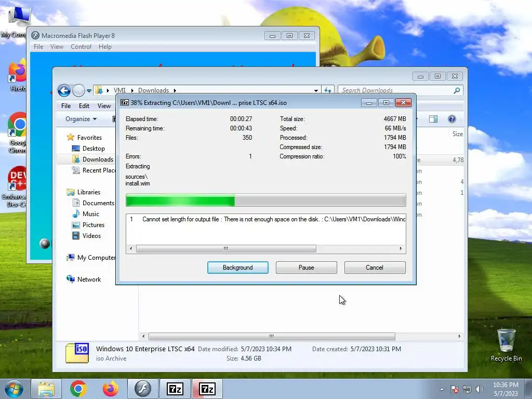532x399 pixels.
Task: Open Flash Player File menu
Action: click(x=38, y=46)
